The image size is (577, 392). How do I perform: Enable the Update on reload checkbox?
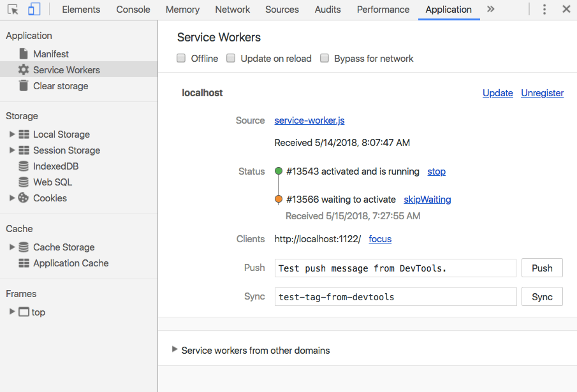[231, 58]
